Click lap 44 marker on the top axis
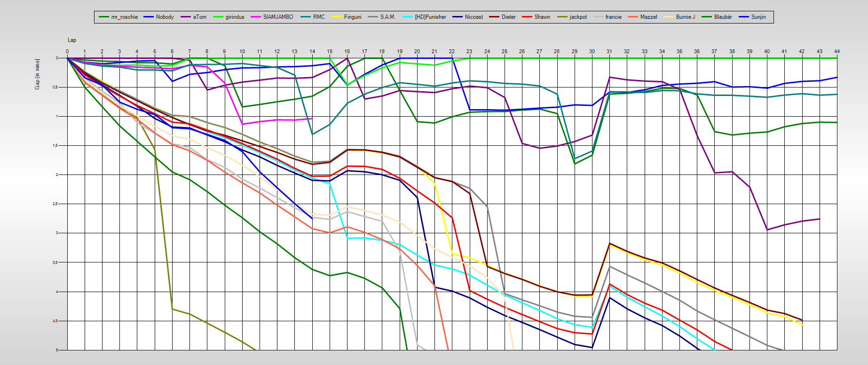 point(836,51)
